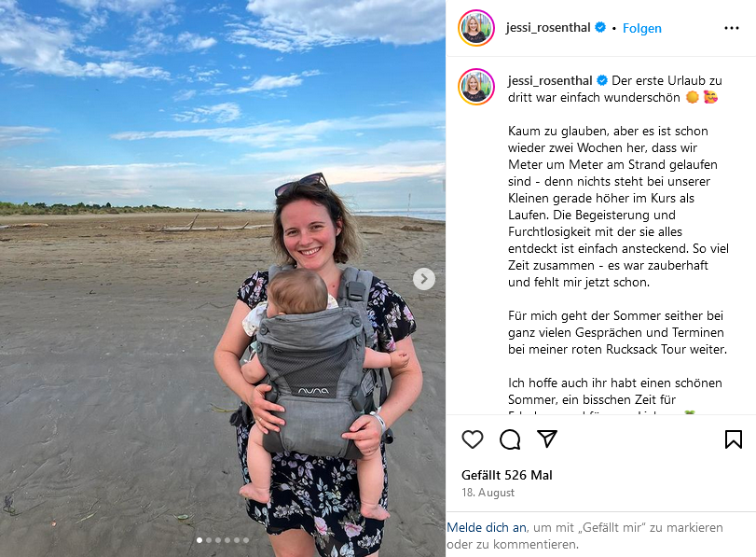Follow the account with the Folgen button
756x557 pixels.
coord(641,29)
